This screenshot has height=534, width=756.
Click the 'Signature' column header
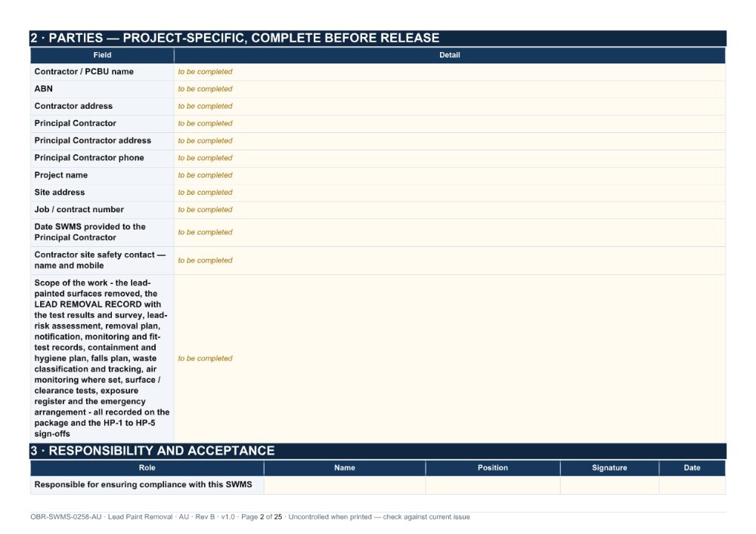point(609,468)
